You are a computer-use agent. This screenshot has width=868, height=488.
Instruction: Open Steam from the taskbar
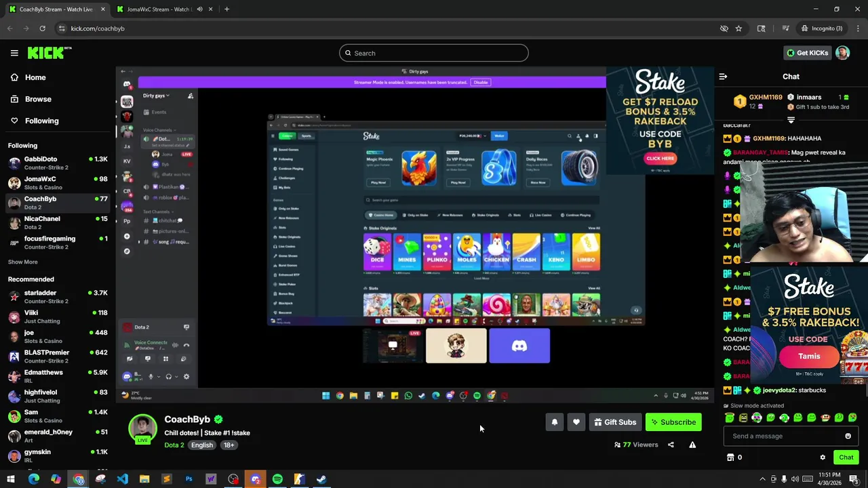pos(321,479)
